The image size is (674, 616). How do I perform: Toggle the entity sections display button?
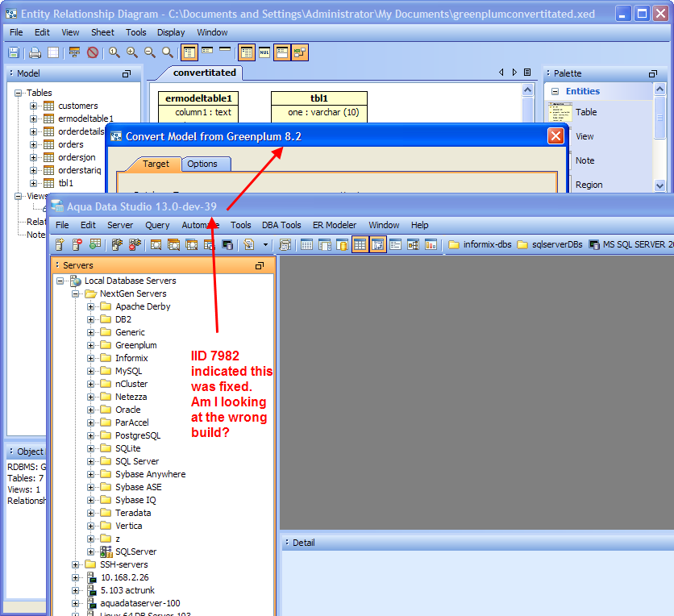(x=282, y=52)
